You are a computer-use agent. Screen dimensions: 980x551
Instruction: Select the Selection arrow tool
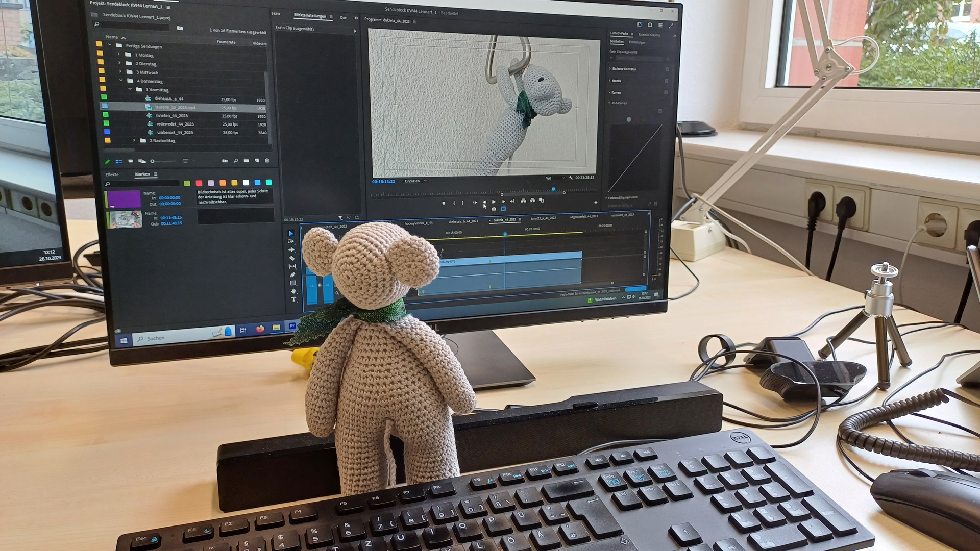point(291,233)
